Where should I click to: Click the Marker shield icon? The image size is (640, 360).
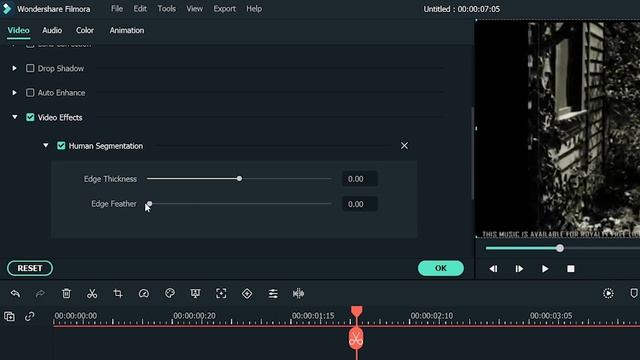(634, 293)
